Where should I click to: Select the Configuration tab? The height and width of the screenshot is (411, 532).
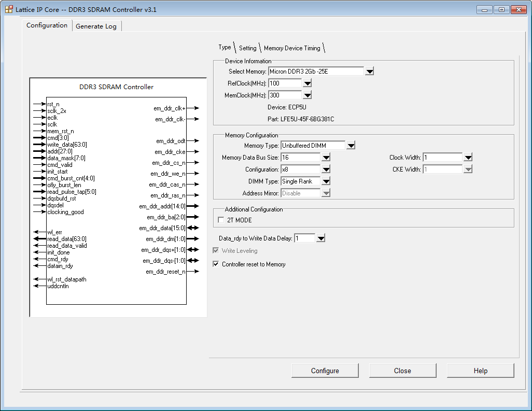[47, 25]
